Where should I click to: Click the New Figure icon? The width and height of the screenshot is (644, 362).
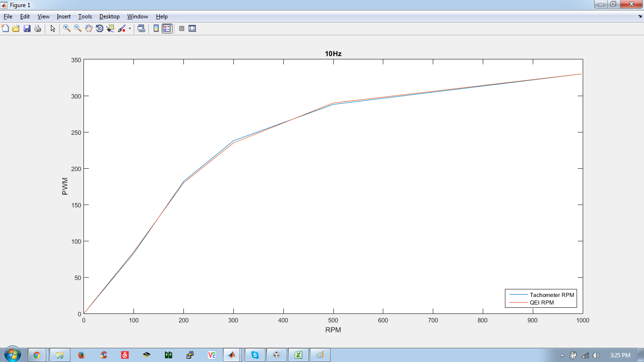6,28
